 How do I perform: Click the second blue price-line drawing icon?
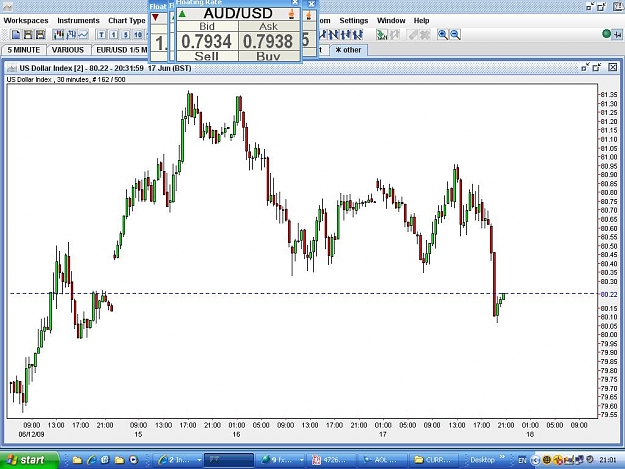point(334,35)
